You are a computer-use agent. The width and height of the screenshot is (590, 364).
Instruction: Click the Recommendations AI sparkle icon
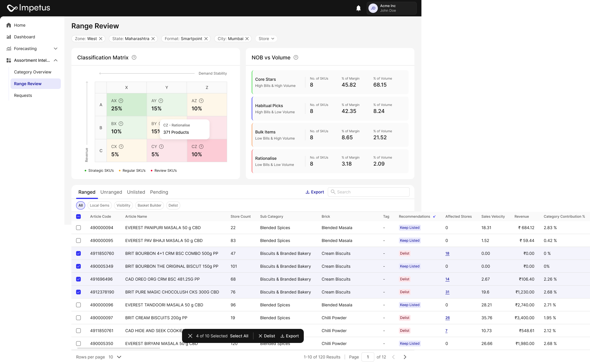click(434, 217)
